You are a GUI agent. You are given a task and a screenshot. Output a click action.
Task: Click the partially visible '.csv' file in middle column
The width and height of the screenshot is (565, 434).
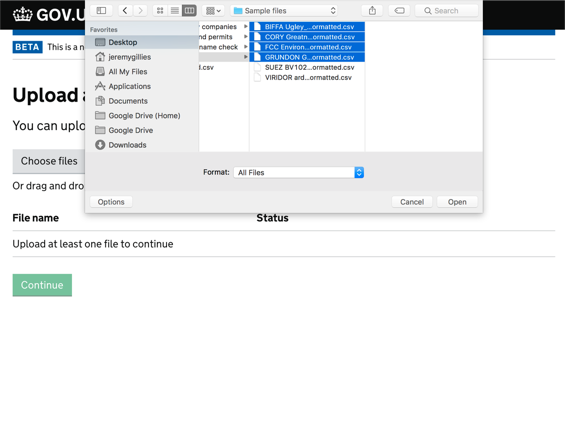pyautogui.click(x=224, y=67)
